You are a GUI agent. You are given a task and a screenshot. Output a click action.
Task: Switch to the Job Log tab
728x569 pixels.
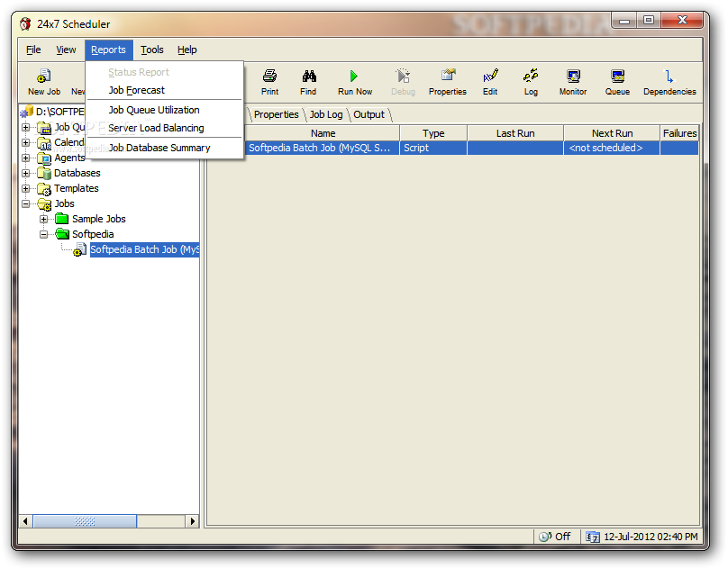click(326, 114)
